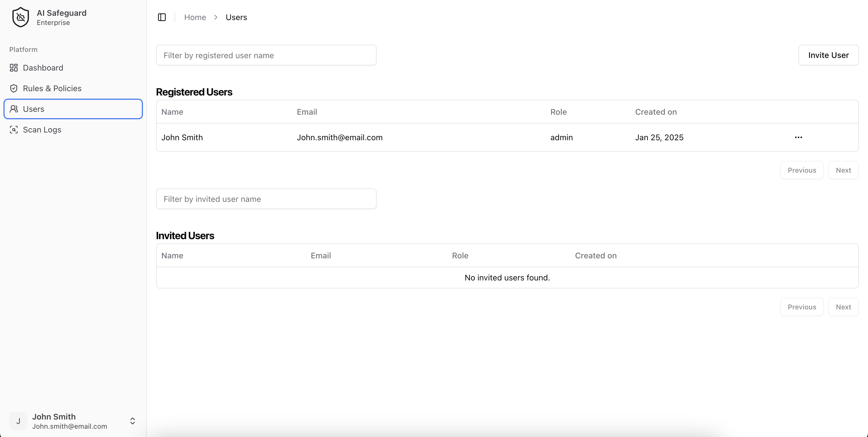Navigate to Home breadcrumb link

(x=195, y=17)
